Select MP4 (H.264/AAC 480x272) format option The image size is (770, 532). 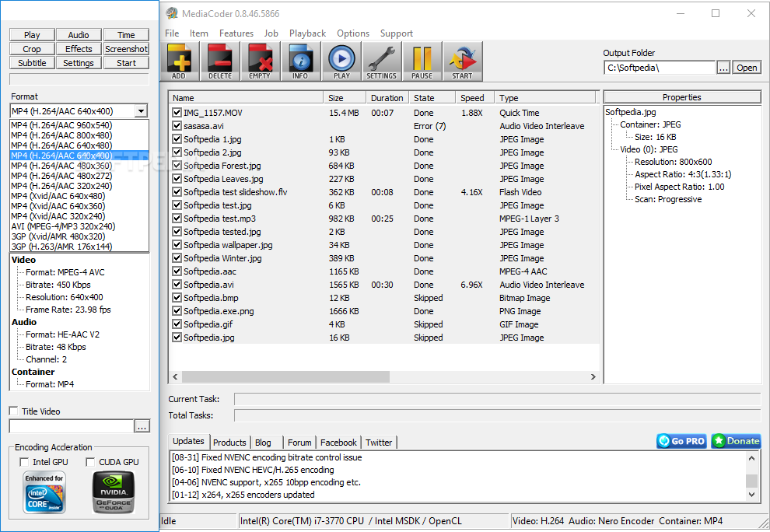(79, 176)
